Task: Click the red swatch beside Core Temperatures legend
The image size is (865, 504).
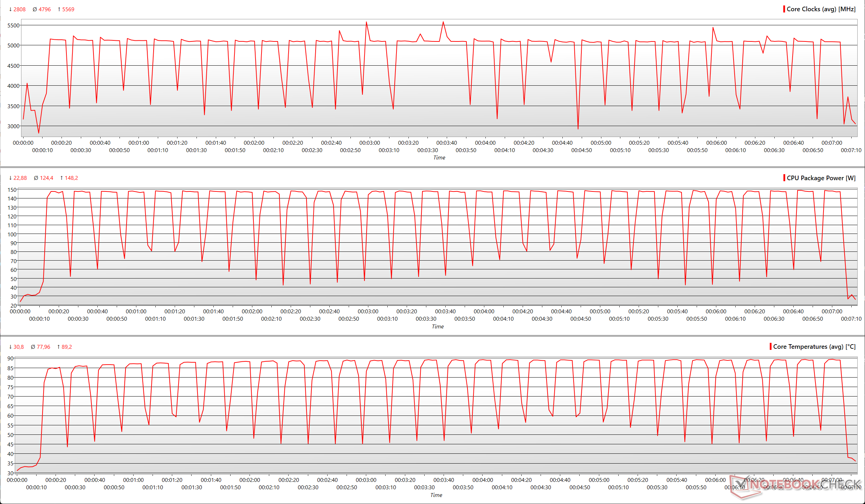Action: [x=770, y=347]
